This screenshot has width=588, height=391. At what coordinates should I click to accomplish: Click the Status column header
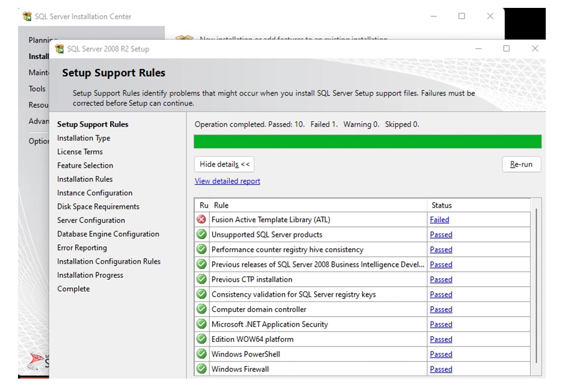click(x=479, y=205)
